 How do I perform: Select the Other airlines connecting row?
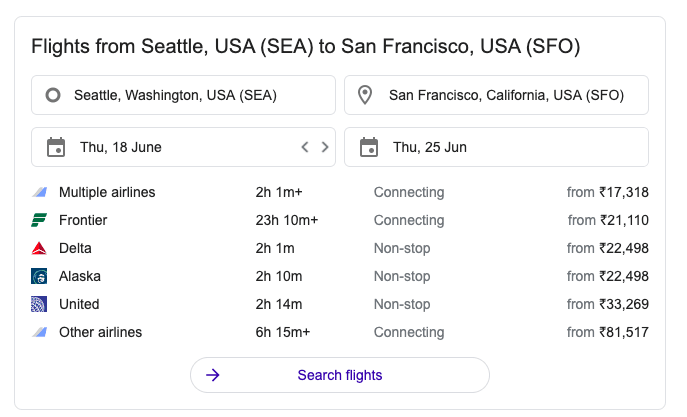340,332
